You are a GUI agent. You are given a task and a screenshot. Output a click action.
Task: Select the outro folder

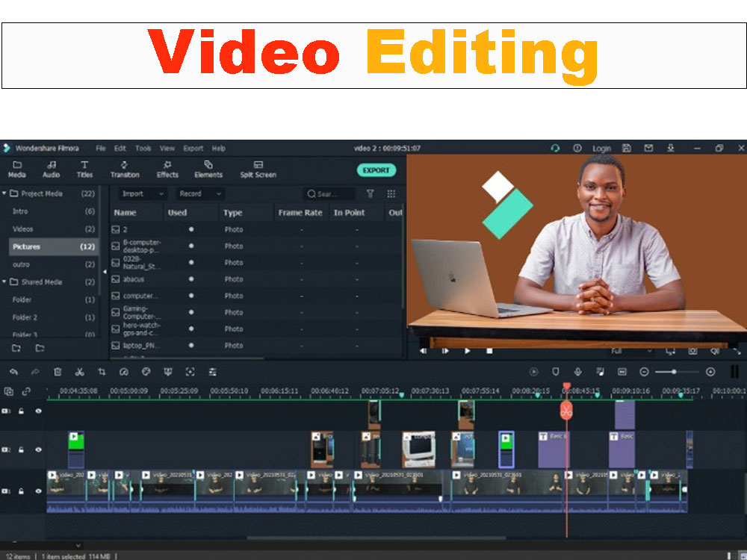pos(52,264)
